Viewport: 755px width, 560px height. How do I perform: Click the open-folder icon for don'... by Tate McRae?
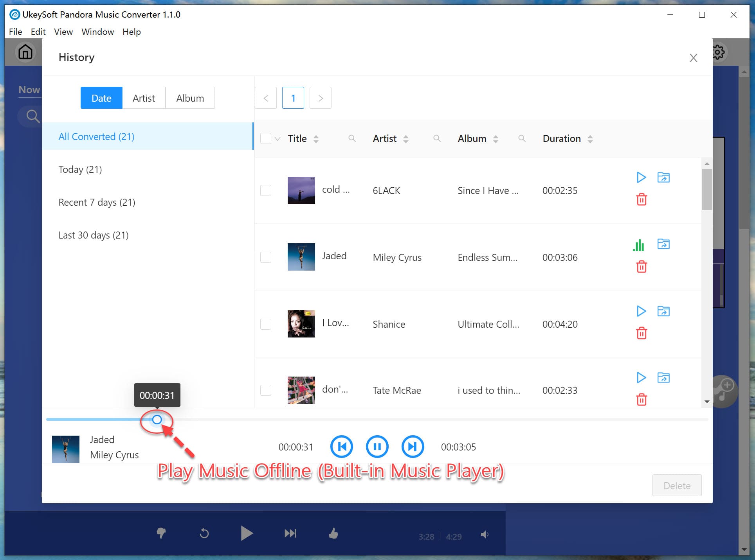(x=663, y=377)
